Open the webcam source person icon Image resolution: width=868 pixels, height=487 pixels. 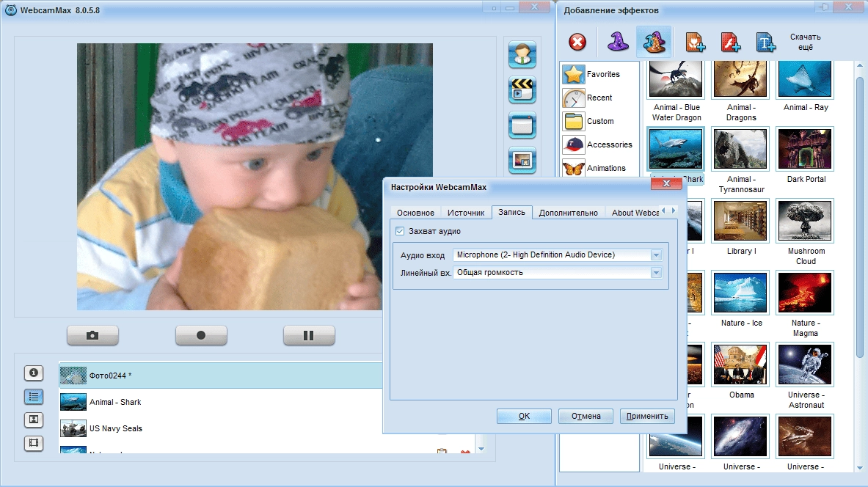pyautogui.click(x=522, y=55)
